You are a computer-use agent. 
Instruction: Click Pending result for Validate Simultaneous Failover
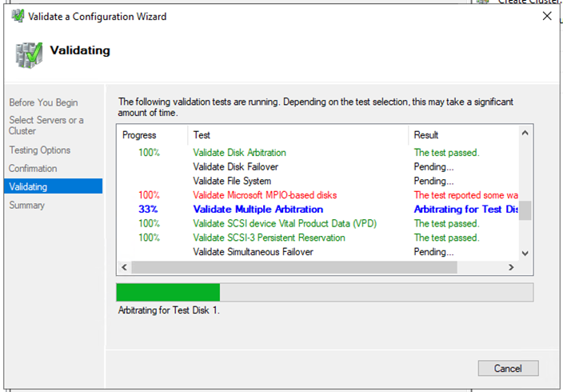(433, 252)
